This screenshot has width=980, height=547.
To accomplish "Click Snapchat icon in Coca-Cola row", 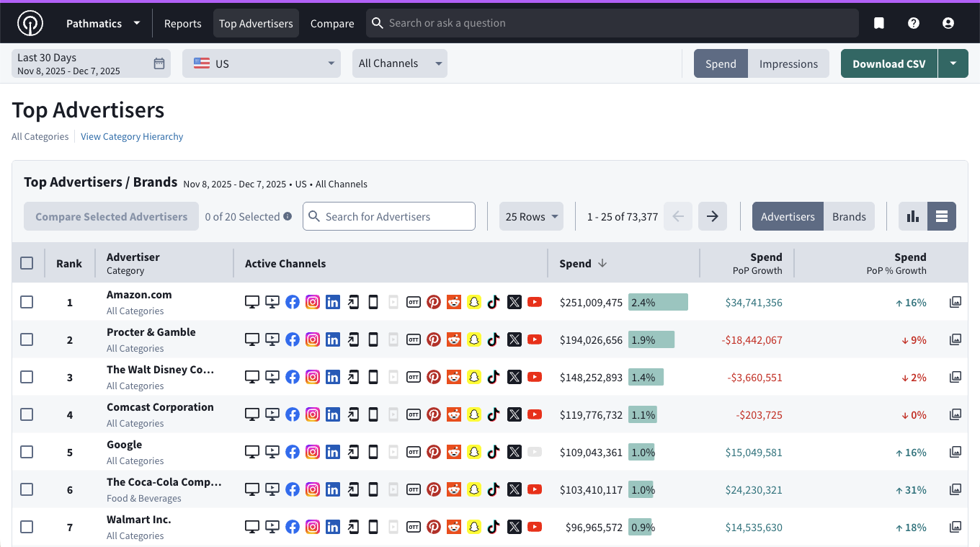I will pyautogui.click(x=474, y=489).
